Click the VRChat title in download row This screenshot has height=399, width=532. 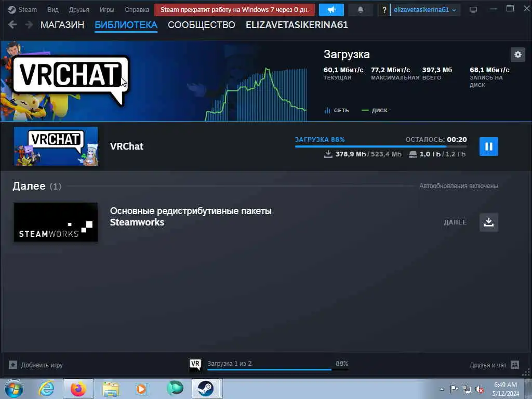(127, 146)
